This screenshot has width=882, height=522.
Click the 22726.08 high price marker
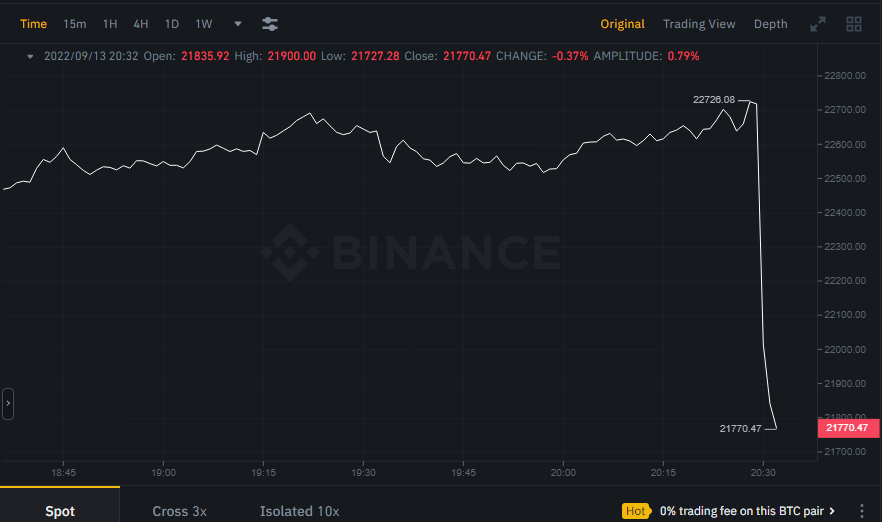pyautogui.click(x=714, y=100)
